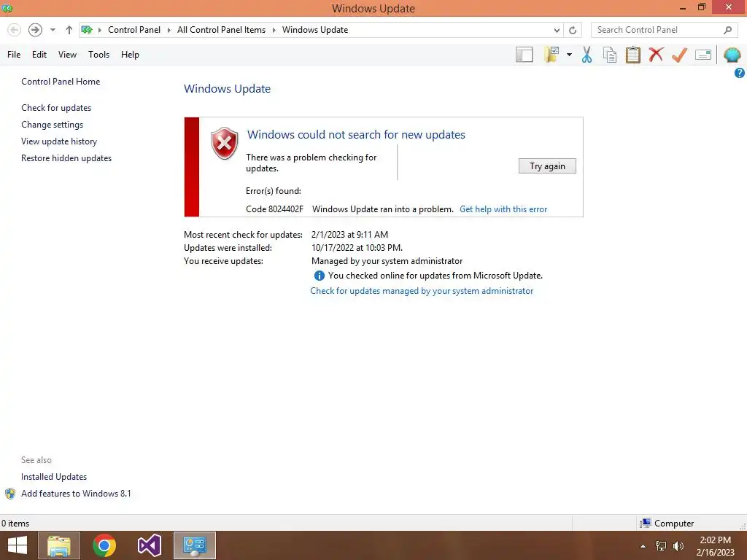This screenshot has height=560, width=747.
Task: Open Get help with this error link
Action: [503, 209]
